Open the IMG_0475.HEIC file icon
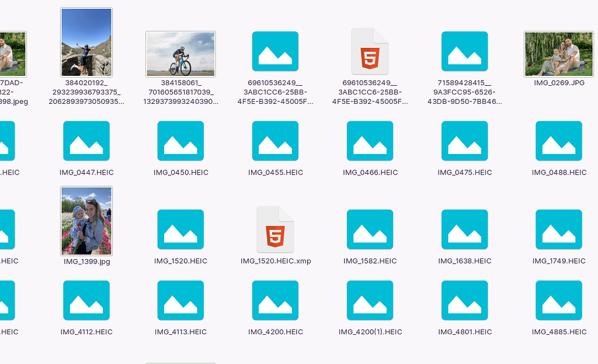Image resolution: width=598 pixels, height=364 pixels. point(464,141)
